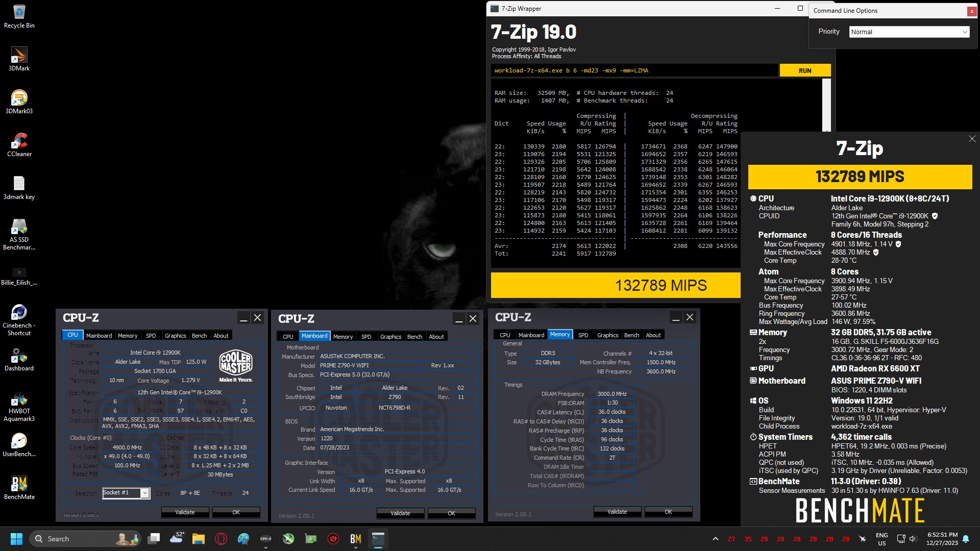This screenshot has height=551, width=980.
Task: Click the Cooler Master logo in CPU-Z
Action: tap(235, 365)
